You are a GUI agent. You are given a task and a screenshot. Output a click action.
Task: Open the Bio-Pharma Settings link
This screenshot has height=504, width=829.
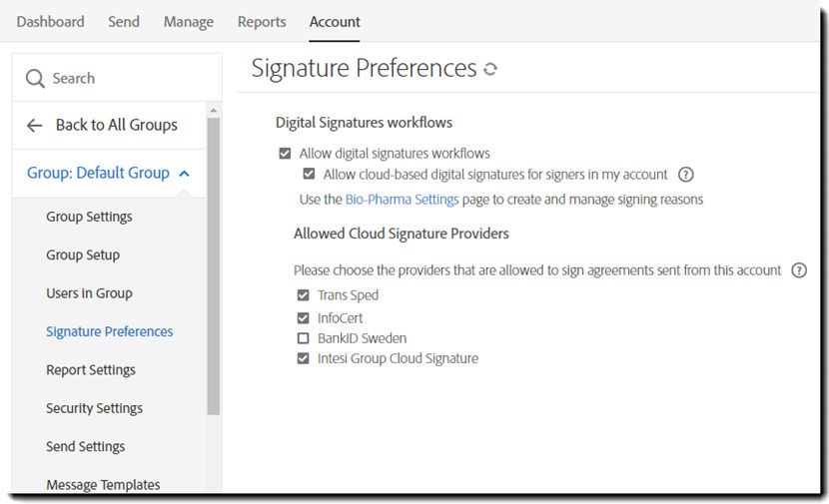coord(402,200)
